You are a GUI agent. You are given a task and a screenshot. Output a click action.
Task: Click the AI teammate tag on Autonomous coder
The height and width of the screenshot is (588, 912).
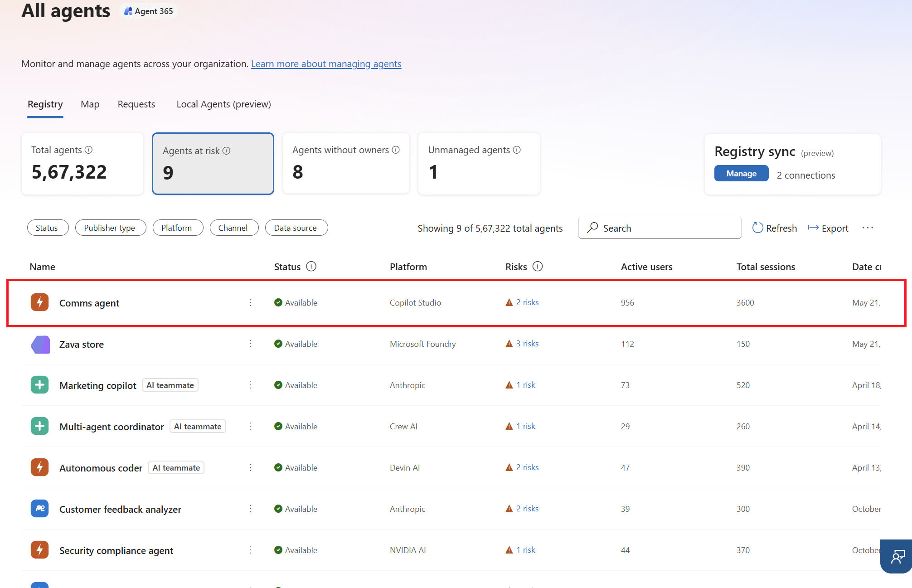(x=176, y=467)
